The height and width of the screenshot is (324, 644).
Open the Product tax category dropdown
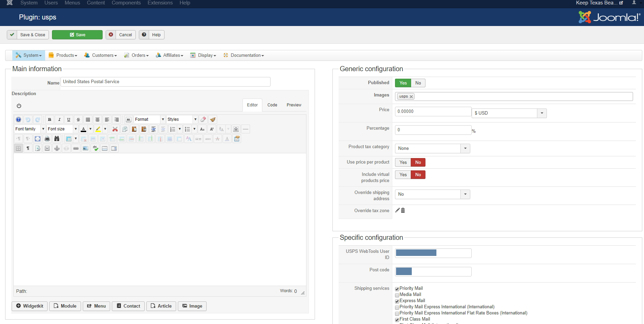(x=432, y=148)
